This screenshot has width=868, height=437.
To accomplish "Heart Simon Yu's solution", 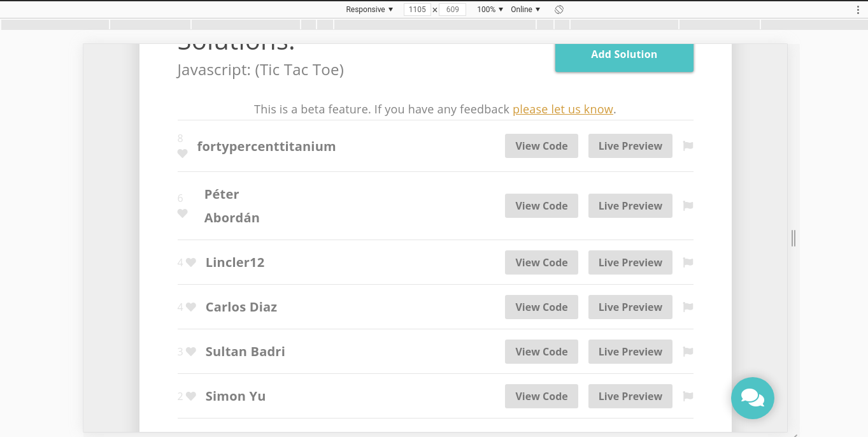I will 190,396.
